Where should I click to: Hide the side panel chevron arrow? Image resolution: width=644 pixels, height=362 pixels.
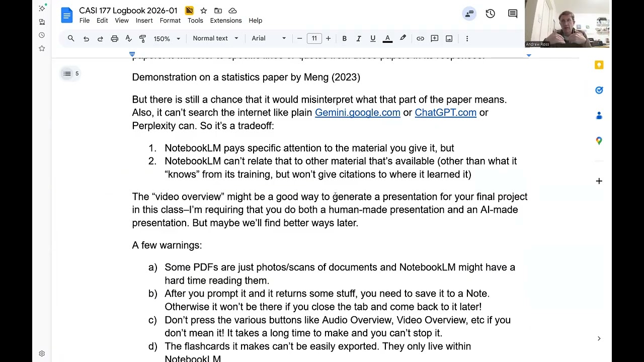coord(599,338)
